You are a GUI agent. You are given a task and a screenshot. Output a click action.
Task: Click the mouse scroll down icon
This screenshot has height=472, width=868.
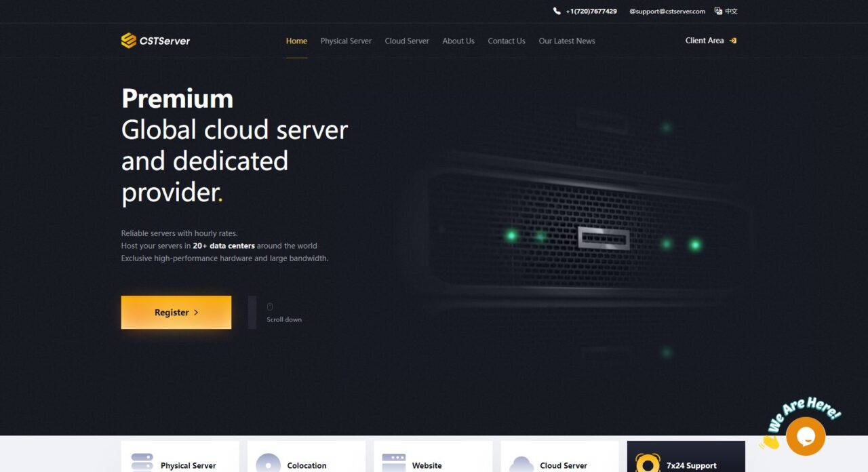270,307
